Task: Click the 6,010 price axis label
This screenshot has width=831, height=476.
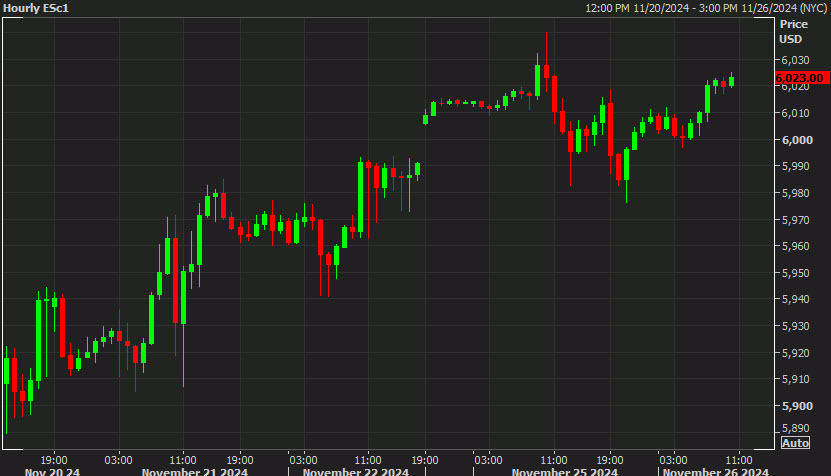Action: tap(795, 113)
